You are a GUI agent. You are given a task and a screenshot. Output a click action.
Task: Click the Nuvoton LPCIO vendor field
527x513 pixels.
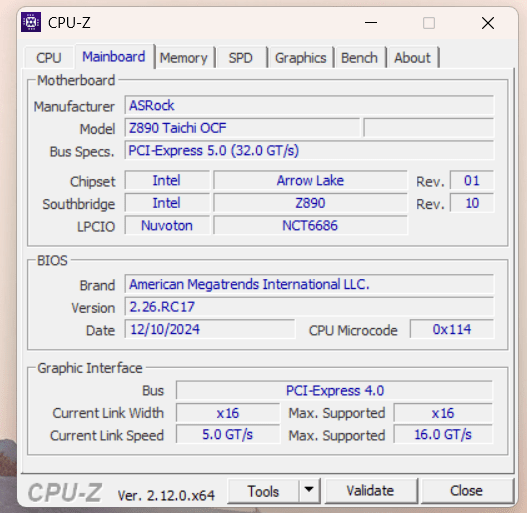coord(167,226)
